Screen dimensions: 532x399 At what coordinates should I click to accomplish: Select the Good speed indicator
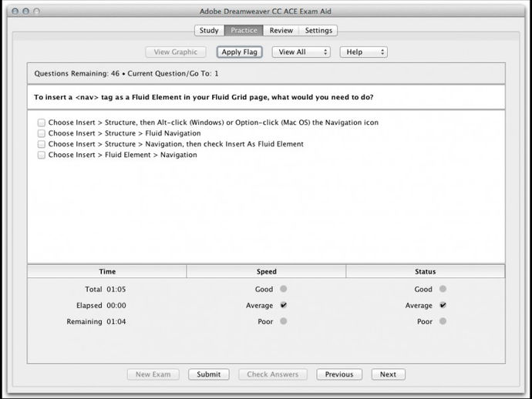click(284, 289)
